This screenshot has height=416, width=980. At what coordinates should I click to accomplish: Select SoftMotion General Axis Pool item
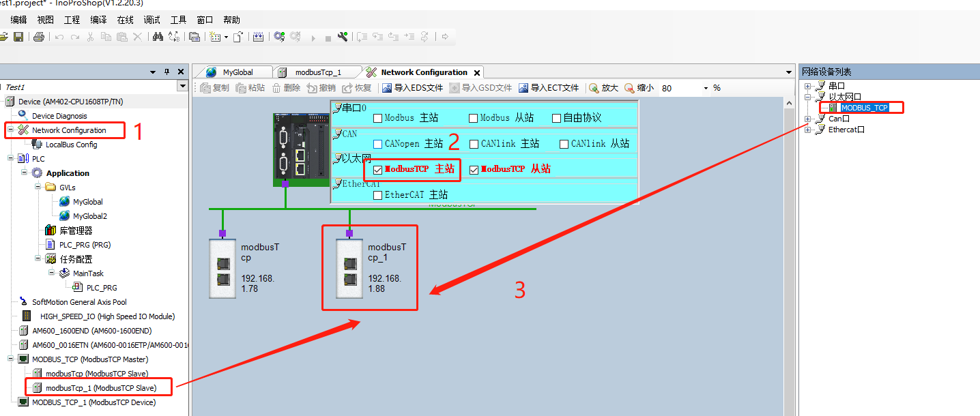(x=79, y=302)
